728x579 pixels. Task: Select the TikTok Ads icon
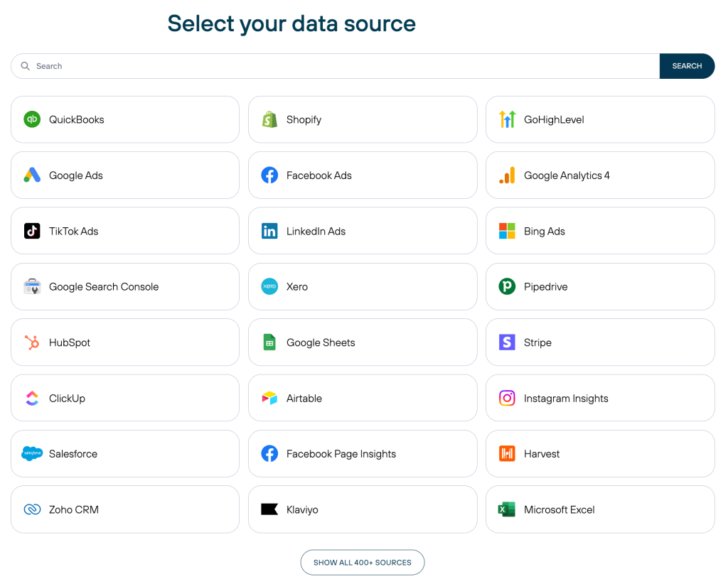click(32, 230)
